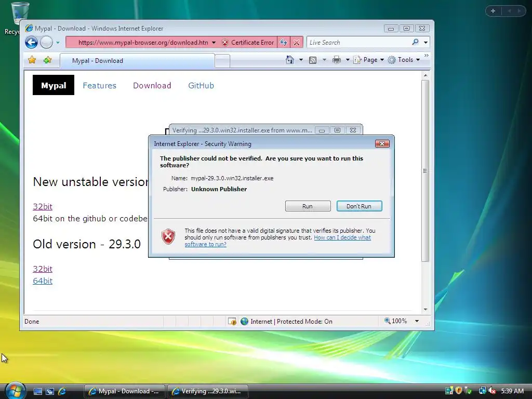Close the Security Warning dialog
The image size is (532, 399).
tap(382, 144)
